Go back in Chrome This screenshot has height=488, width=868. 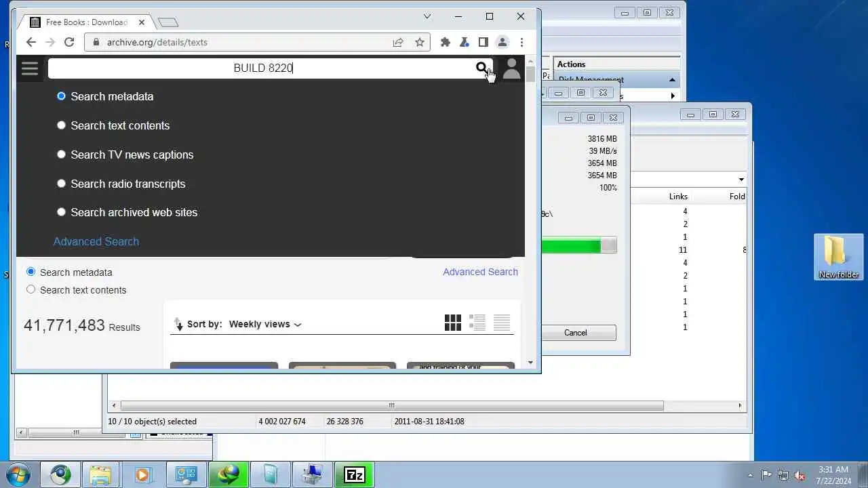[31, 42]
